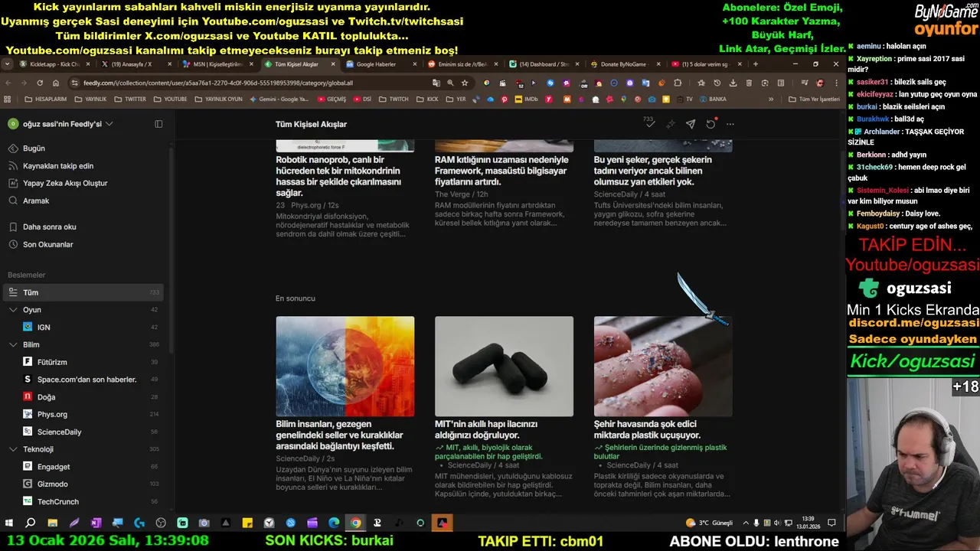Switch to the Anasayfa / X tab
This screenshot has height=551, width=980.
pos(136,64)
